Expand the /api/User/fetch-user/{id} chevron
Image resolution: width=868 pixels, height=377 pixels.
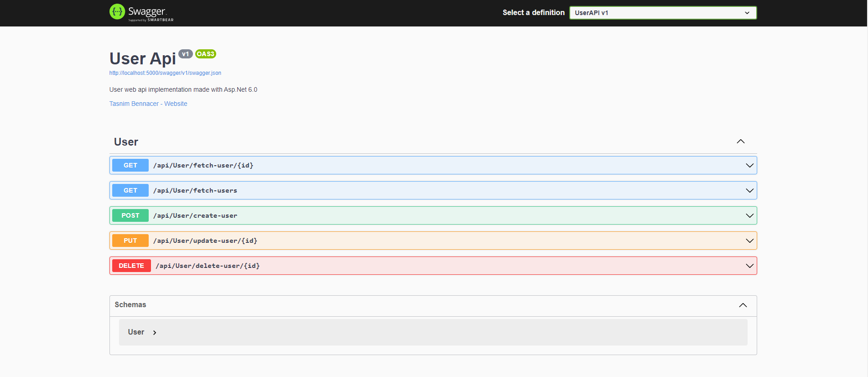point(749,165)
